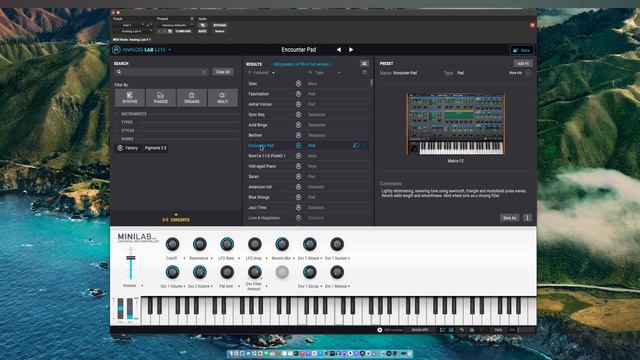The height and width of the screenshot is (360, 640).
Task: Click the pitch bend wheel strip
Action: click(x=120, y=309)
